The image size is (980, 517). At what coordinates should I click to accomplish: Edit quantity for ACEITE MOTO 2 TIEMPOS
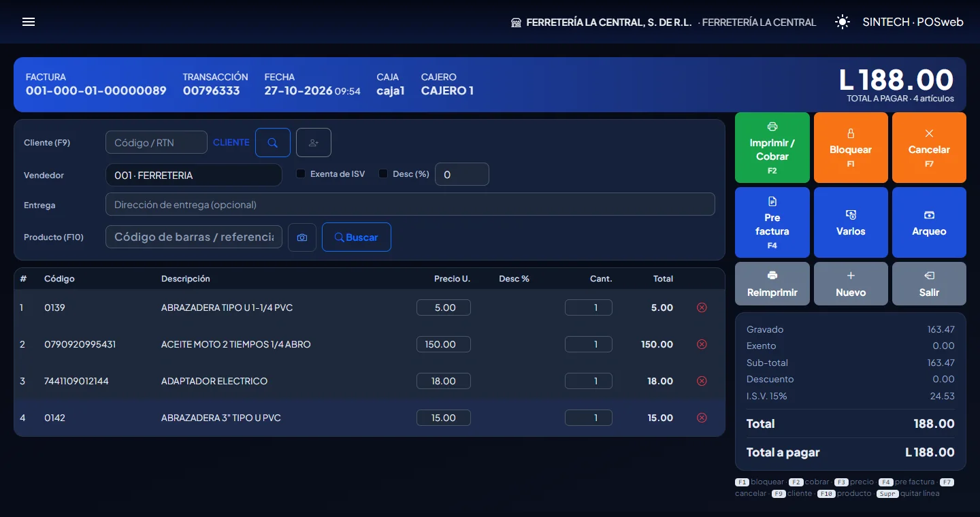[x=589, y=344]
